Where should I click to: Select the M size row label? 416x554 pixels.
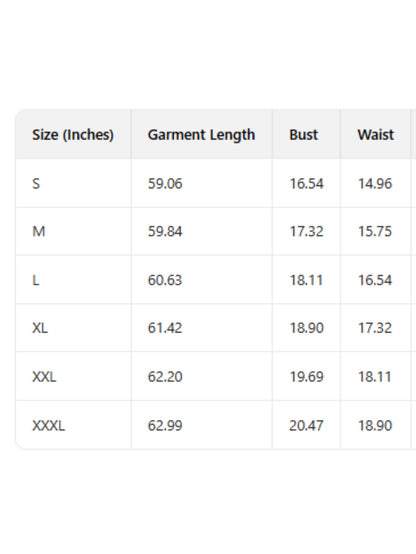(39, 231)
